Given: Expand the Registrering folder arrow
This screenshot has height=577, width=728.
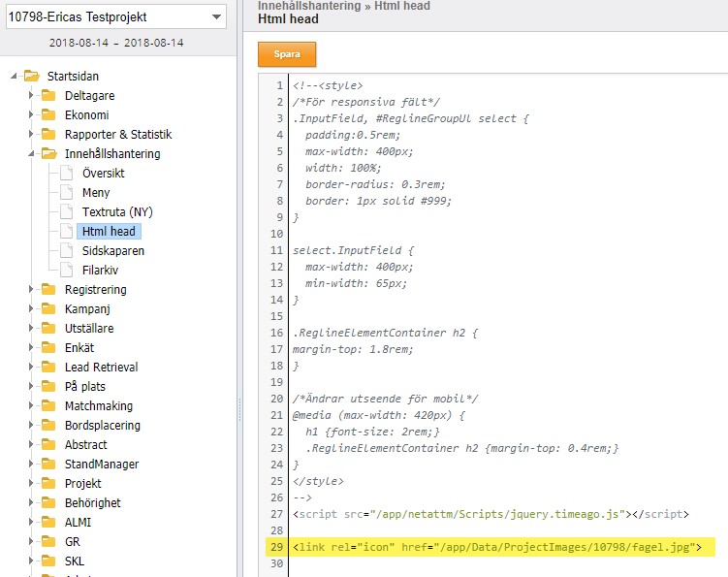Looking at the screenshot, I should [31, 289].
